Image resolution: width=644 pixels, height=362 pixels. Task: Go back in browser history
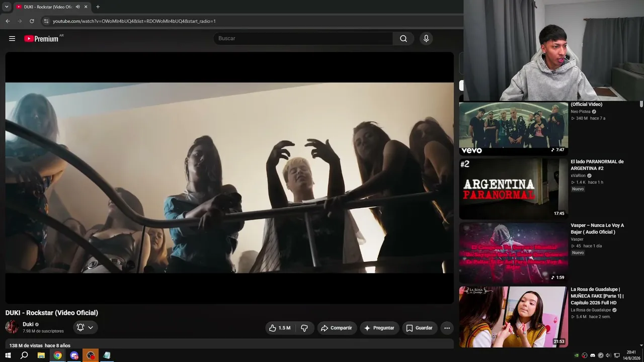[8, 21]
